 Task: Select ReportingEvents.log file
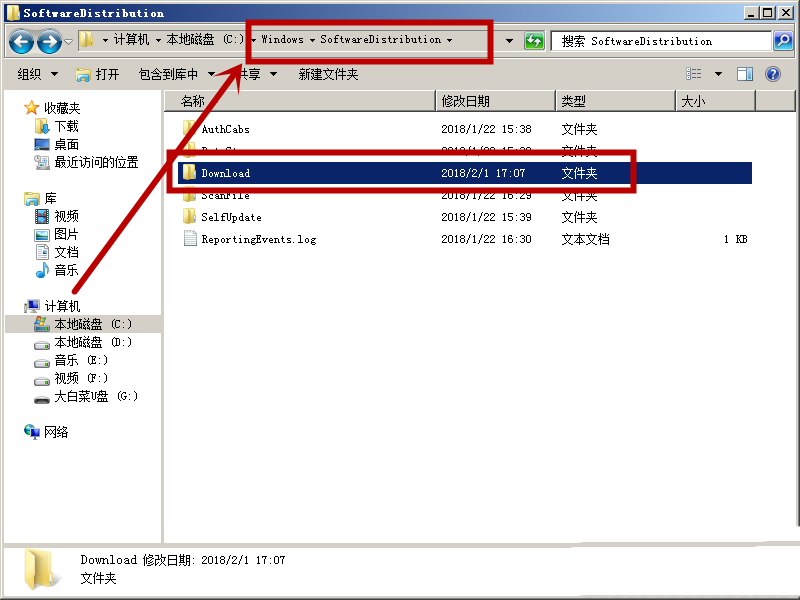click(x=256, y=239)
